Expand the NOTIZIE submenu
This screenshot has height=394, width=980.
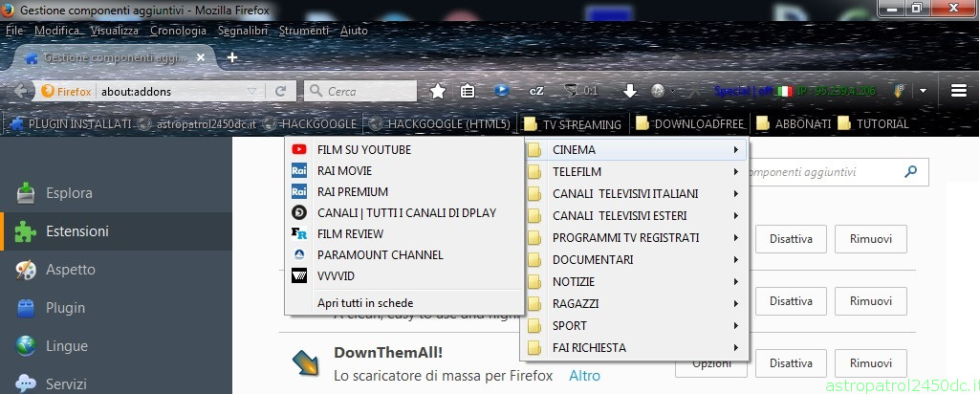[635, 282]
